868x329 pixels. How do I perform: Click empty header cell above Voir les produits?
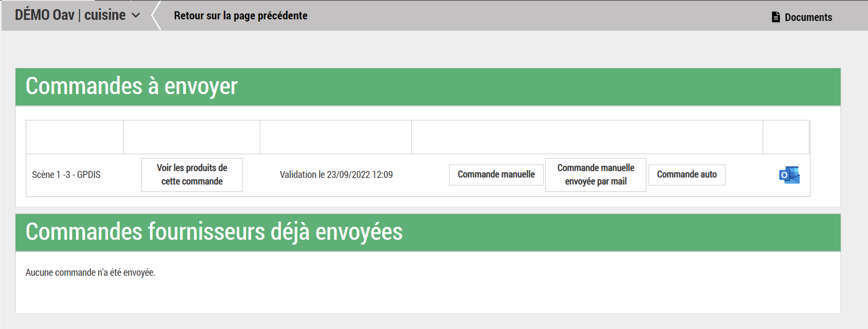[191, 137]
